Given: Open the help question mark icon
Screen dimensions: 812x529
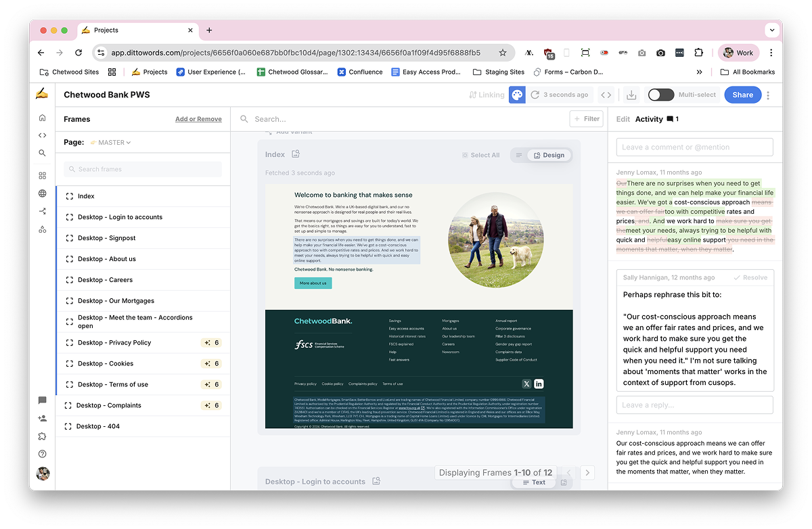Looking at the screenshot, I should 43,455.
